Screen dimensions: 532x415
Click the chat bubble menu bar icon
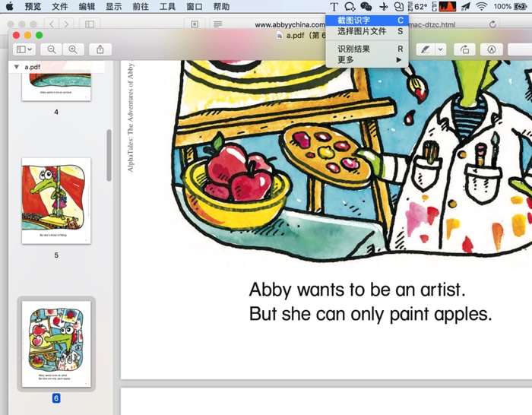350,6
